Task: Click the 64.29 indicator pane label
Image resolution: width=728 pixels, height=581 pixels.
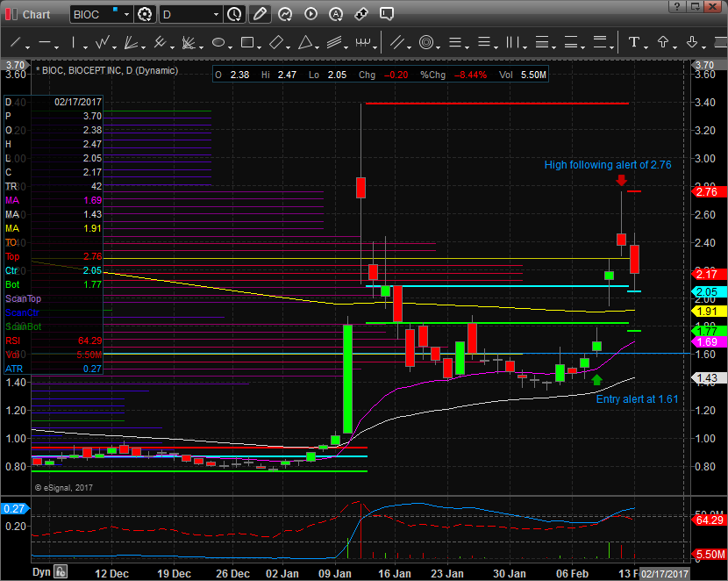Action: click(x=710, y=520)
